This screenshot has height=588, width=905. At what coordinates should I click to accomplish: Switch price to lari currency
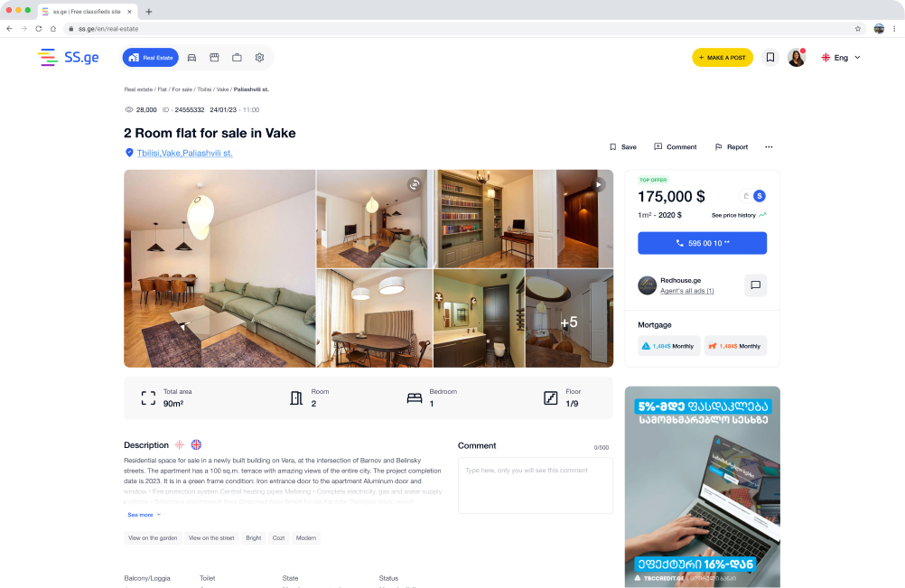tap(746, 196)
